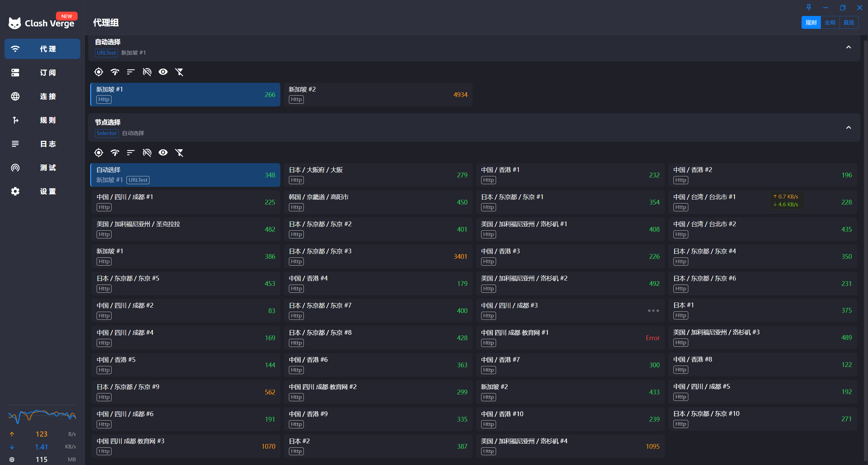Toggle eye display icon in 自动选择 toolbar
Image resolution: width=868 pixels, height=465 pixels.
(163, 72)
